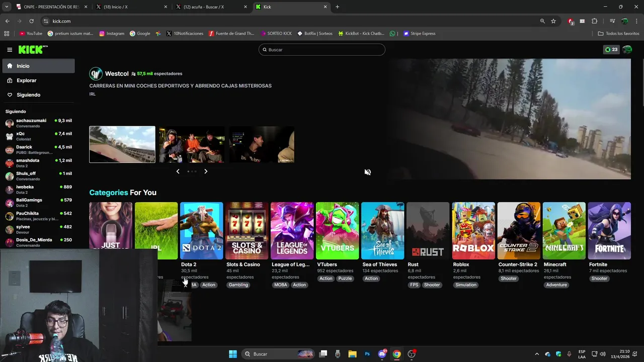This screenshot has width=644, height=362.
Task: Select the first car race stream thumbnail
Action: [122, 144]
